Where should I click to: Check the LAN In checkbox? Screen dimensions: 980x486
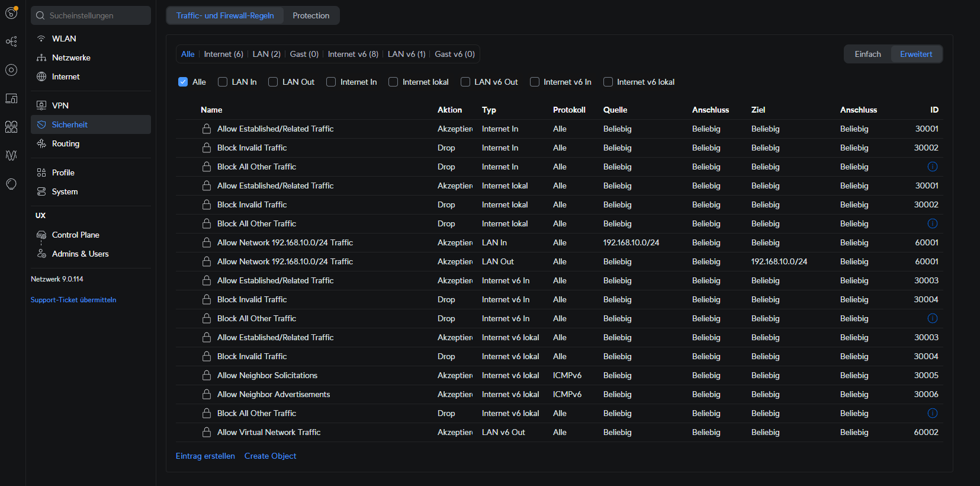click(223, 82)
